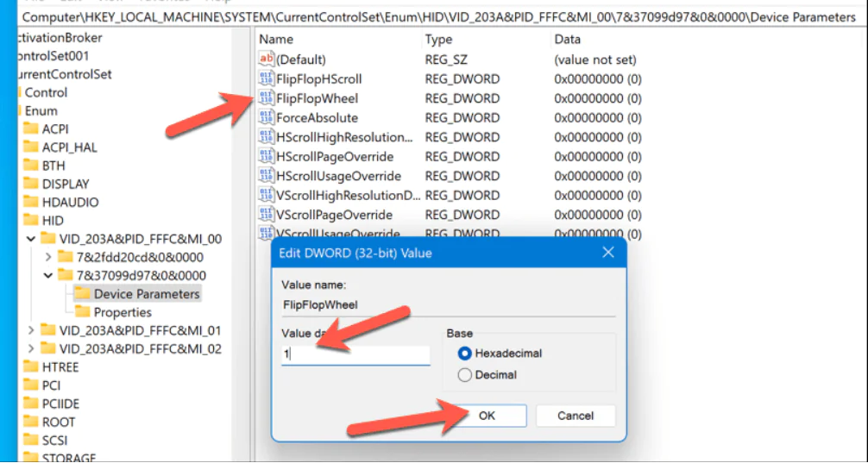This screenshot has width=868, height=463.
Task: Click the (Default) string value icon
Action: tap(267, 59)
